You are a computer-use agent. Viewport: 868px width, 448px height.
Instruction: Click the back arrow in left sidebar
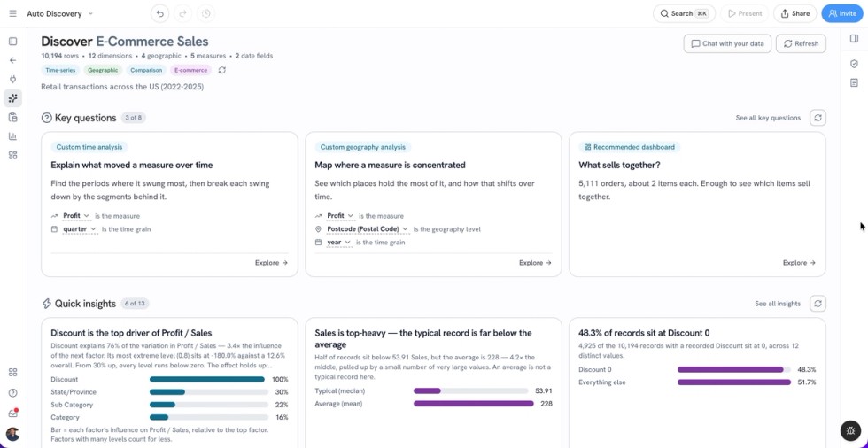(12, 60)
